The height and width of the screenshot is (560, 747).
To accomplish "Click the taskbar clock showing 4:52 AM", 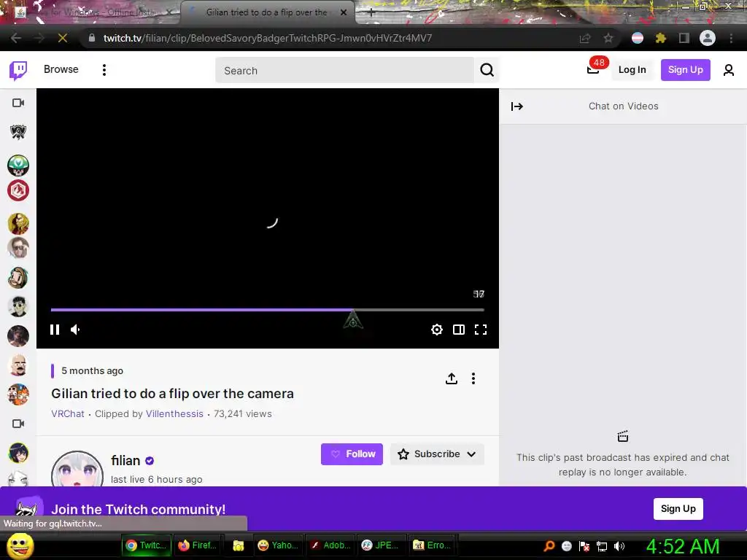I will click(682, 546).
